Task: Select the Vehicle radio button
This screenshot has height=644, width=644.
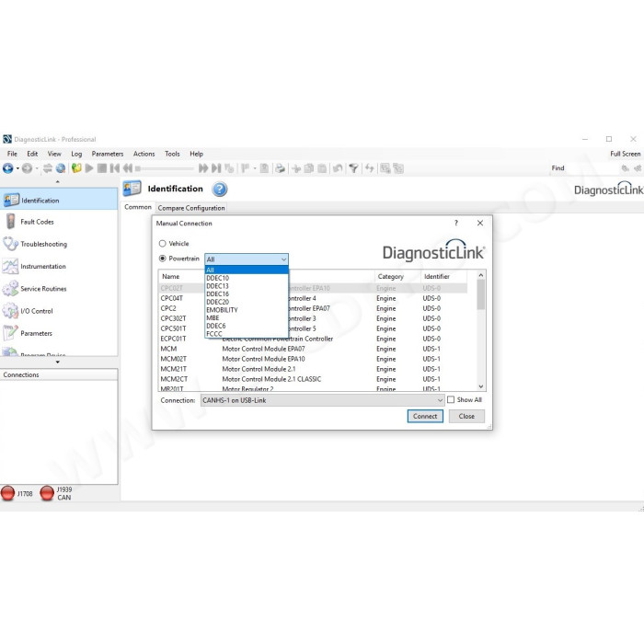Action: [x=163, y=244]
